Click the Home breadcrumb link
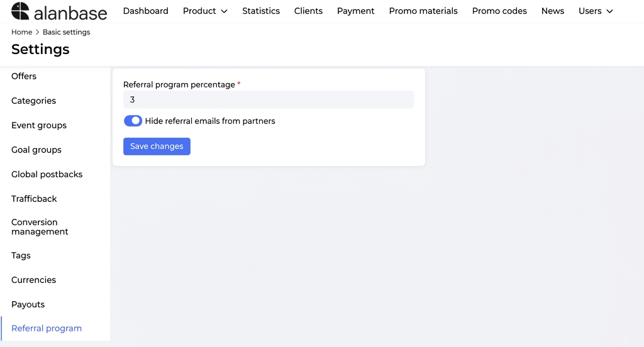 [x=22, y=32]
